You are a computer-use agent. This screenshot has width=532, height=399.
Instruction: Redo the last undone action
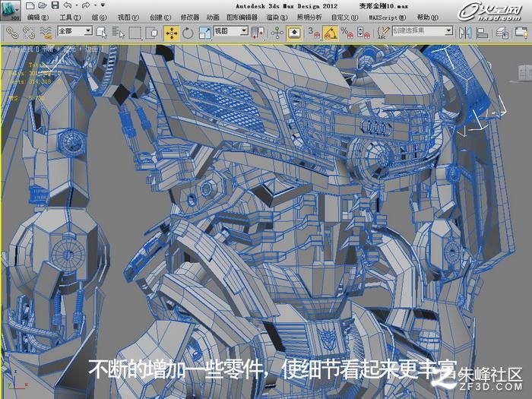[85, 5]
